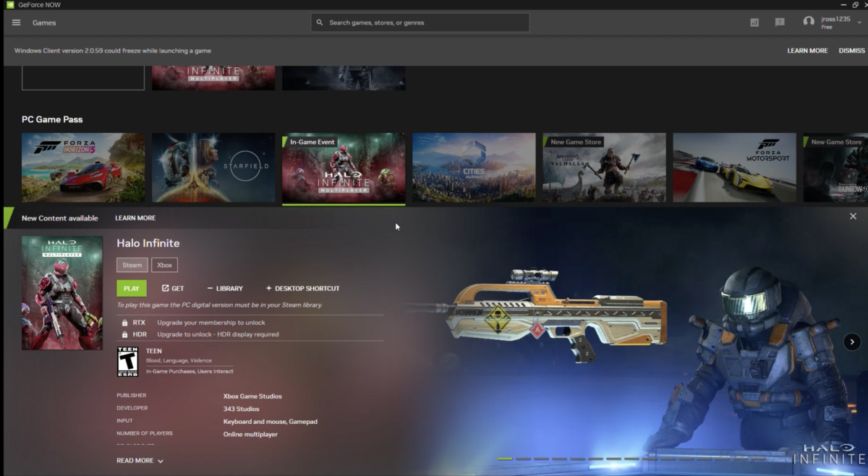This screenshot has height=476, width=868.
Task: Dismiss the client version warning banner
Action: (851, 51)
